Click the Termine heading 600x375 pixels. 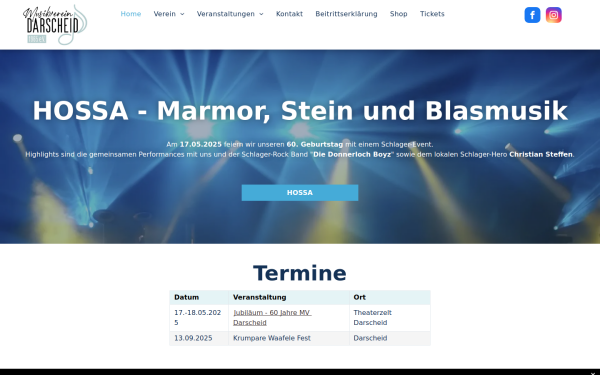pos(300,273)
